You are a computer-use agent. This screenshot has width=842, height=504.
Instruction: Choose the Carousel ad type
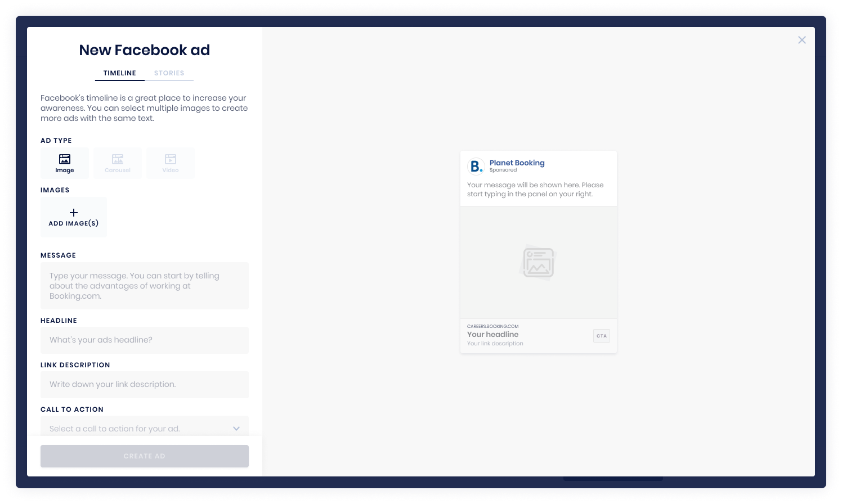[118, 163]
